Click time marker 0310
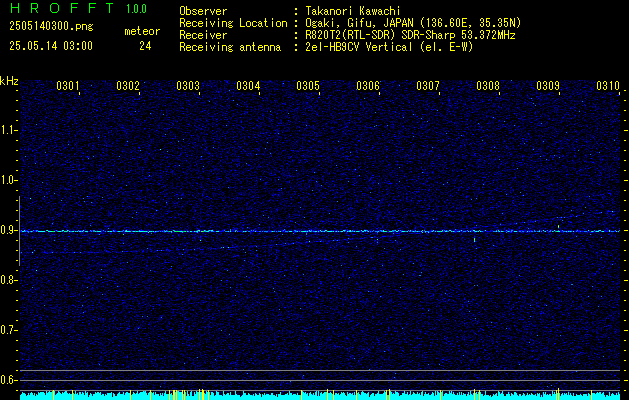This screenshot has height=400, width=629. (x=608, y=86)
